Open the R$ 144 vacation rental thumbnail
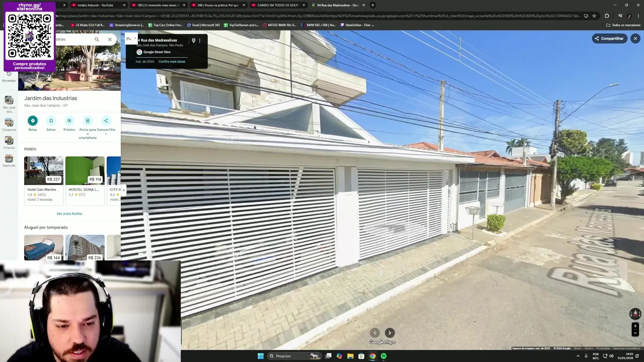644x362 pixels. point(44,247)
